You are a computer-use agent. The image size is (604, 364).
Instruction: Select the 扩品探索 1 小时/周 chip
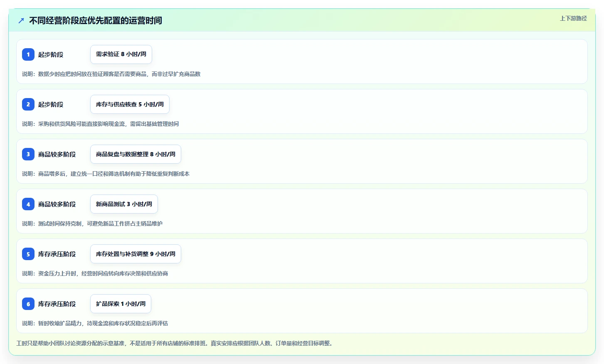[x=121, y=304]
